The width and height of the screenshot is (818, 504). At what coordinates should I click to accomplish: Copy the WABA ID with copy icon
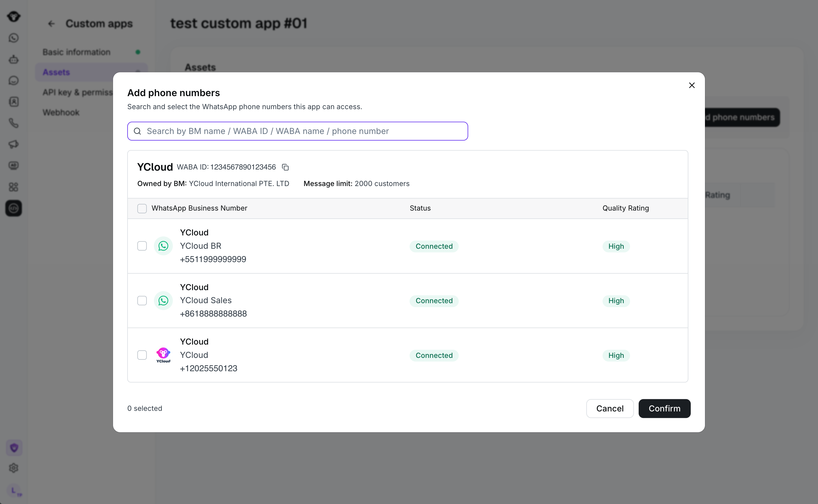coord(285,167)
